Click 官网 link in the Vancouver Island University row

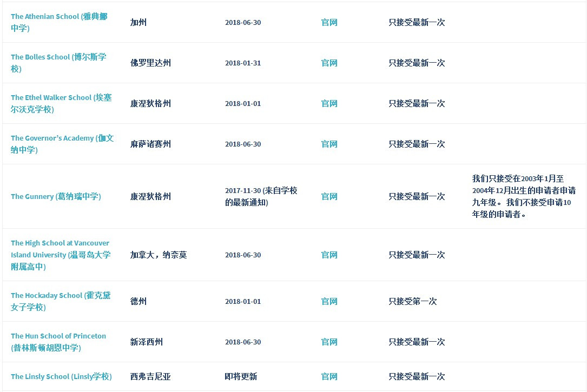coord(329,255)
